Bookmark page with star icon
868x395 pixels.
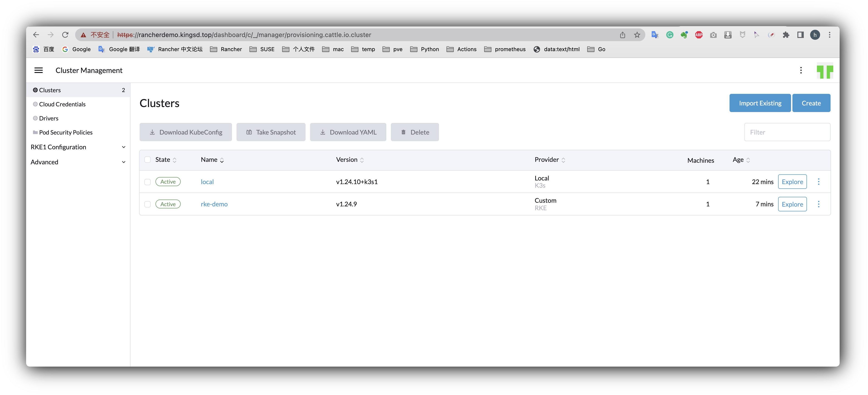coord(637,35)
